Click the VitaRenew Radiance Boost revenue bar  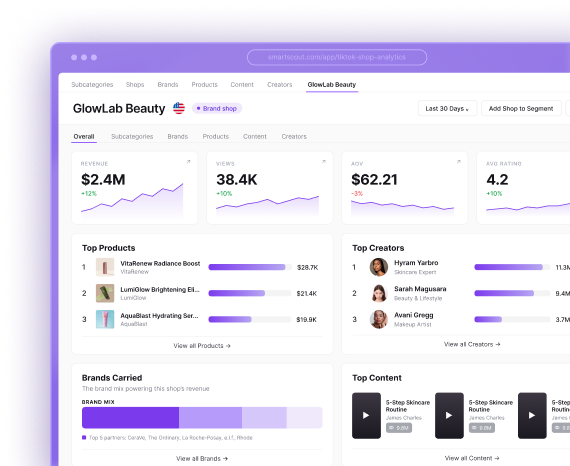250,267
